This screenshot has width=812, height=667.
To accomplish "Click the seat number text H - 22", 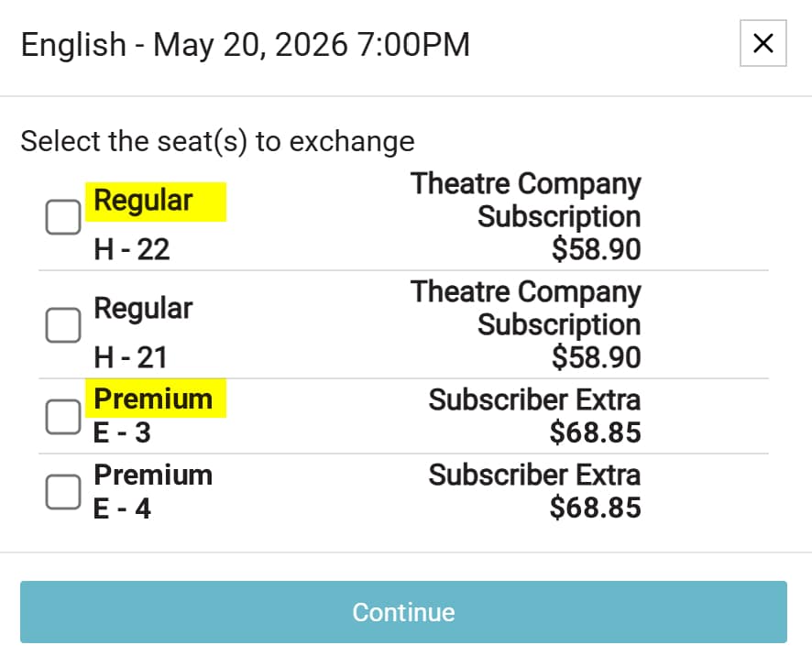I will tap(132, 249).
